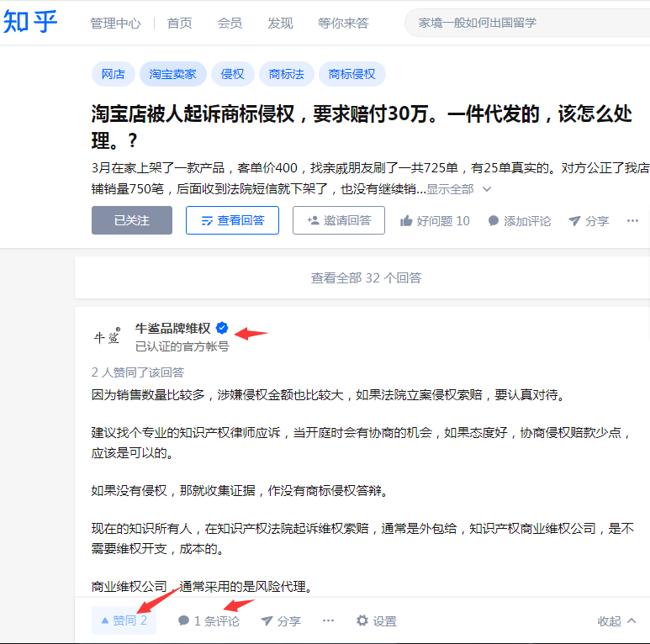Image resolution: width=650 pixels, height=644 pixels.
Task: Click the question title text
Action: [362, 126]
